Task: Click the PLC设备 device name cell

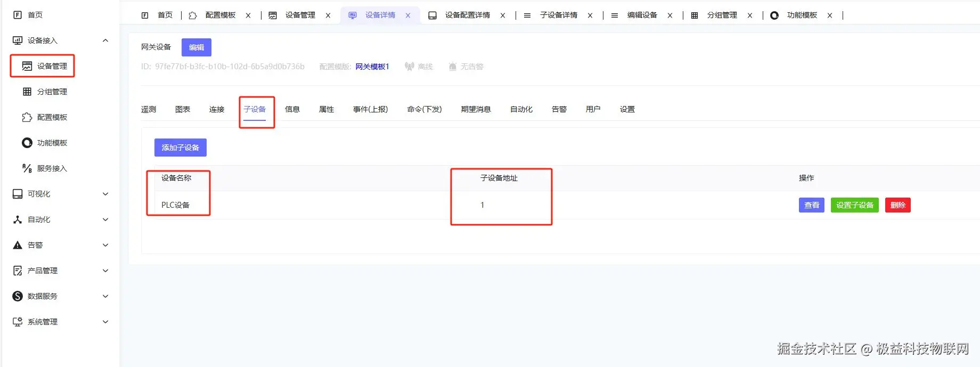Action: (176, 205)
